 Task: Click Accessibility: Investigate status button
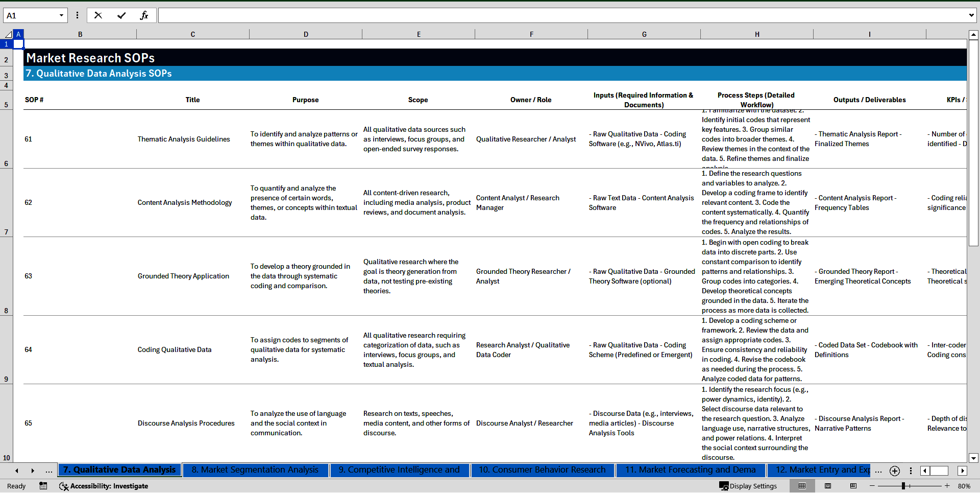coord(104,486)
